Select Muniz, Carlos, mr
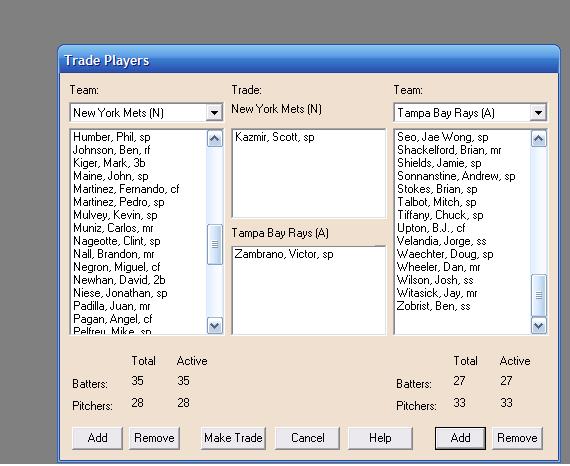 tap(113, 228)
